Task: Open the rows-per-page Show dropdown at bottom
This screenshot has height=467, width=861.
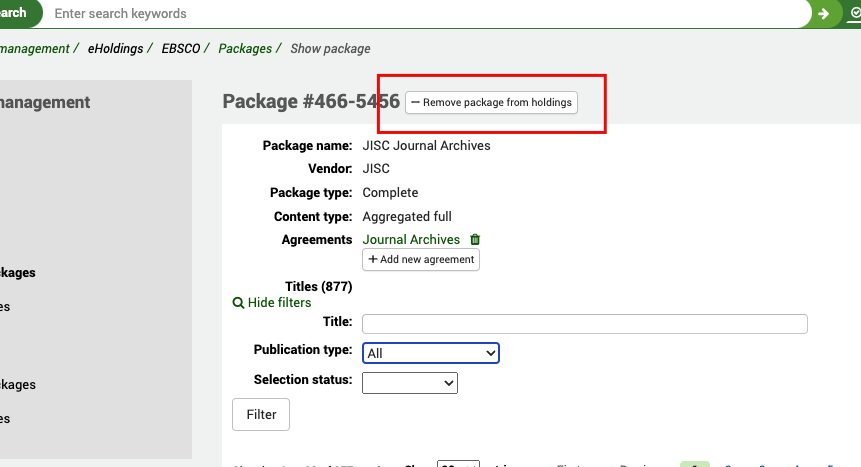Action: click(x=458, y=464)
